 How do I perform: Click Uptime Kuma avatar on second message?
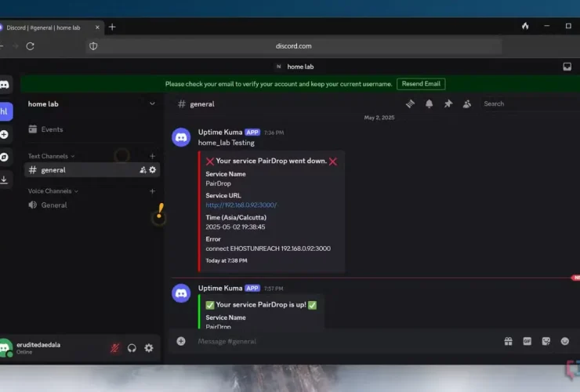pos(181,293)
